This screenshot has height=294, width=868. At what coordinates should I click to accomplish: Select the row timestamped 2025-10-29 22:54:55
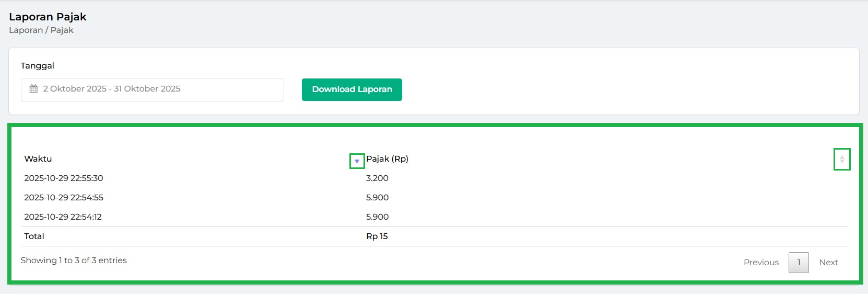click(64, 198)
